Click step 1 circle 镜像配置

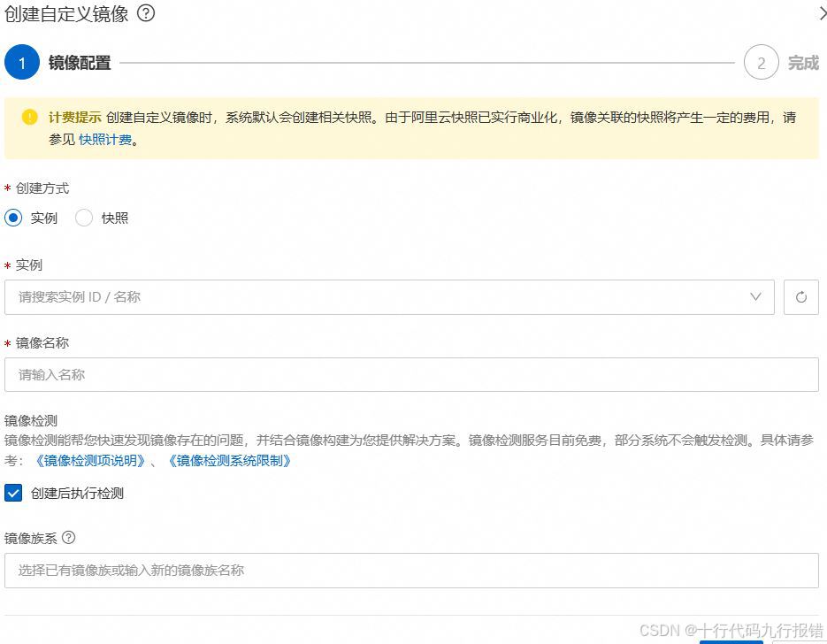point(22,62)
